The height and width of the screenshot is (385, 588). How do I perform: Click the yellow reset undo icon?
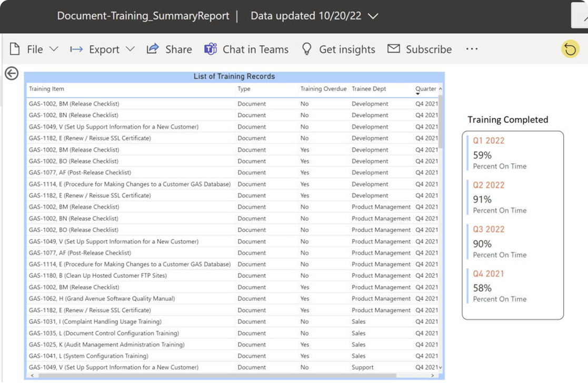point(570,49)
